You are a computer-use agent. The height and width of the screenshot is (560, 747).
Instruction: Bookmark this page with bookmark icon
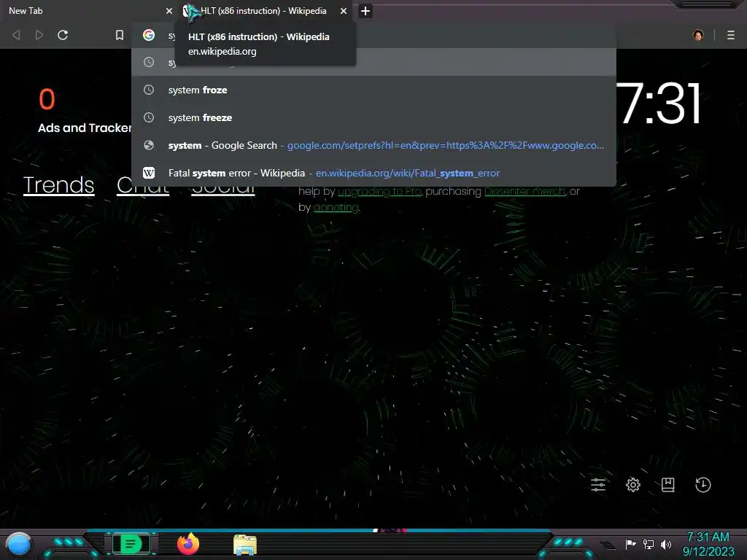[x=120, y=35]
